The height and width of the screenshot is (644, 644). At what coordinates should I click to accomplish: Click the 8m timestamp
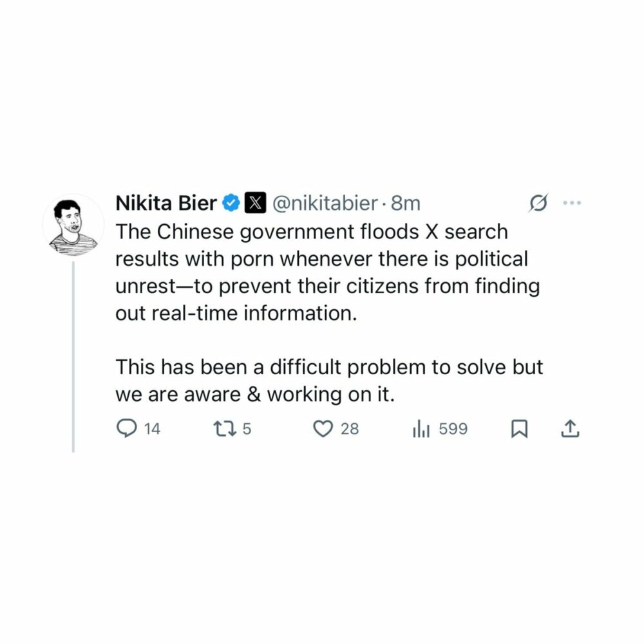tap(406, 204)
